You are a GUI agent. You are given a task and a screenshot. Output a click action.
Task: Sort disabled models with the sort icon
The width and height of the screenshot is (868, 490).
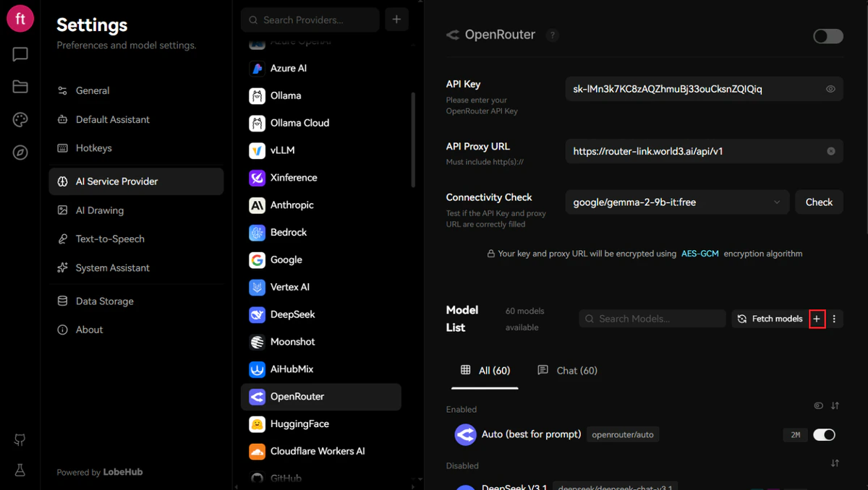click(835, 463)
